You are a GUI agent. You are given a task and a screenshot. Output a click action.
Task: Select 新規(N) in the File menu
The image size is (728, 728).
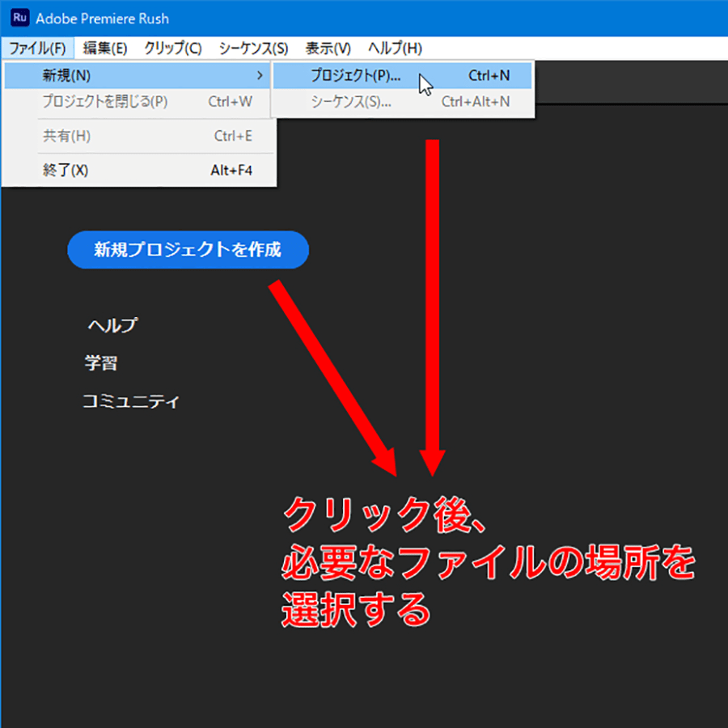tap(138, 75)
